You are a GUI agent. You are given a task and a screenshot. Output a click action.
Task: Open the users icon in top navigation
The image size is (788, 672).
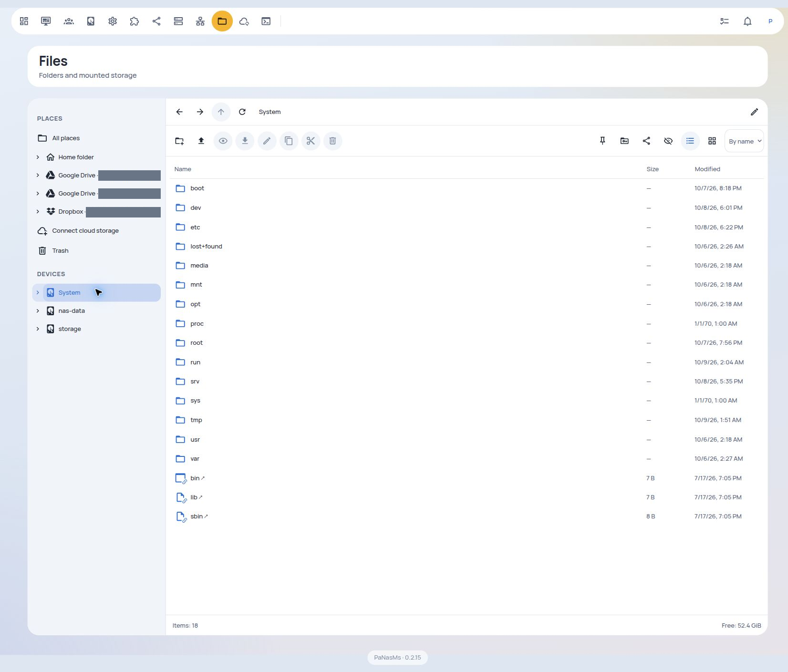pyautogui.click(x=69, y=21)
